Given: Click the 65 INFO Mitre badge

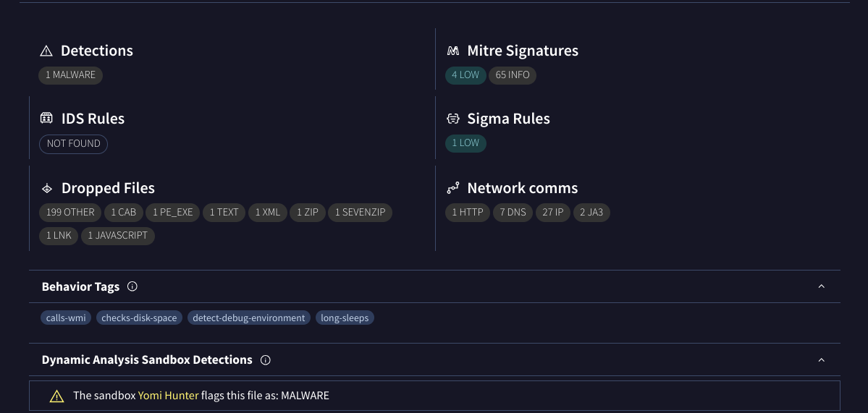Looking at the screenshot, I should (x=513, y=75).
